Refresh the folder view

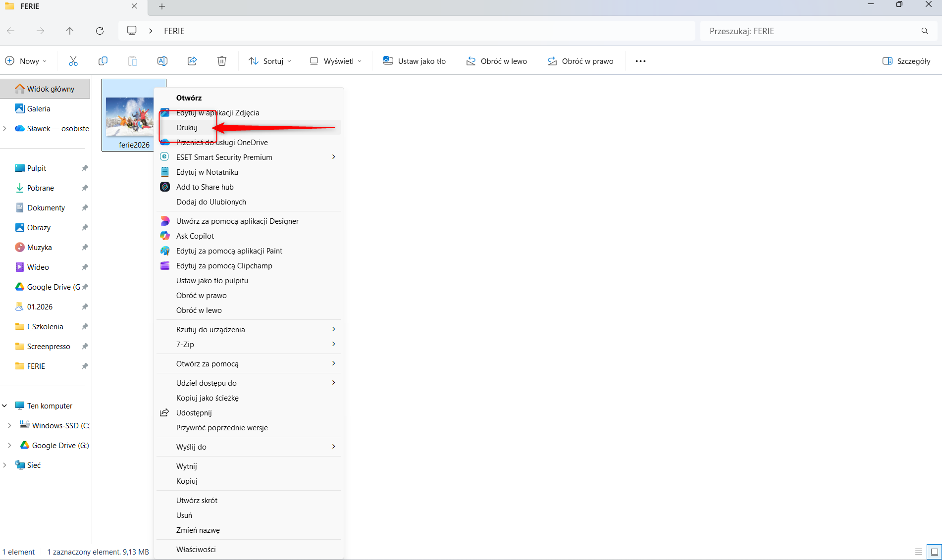point(100,31)
